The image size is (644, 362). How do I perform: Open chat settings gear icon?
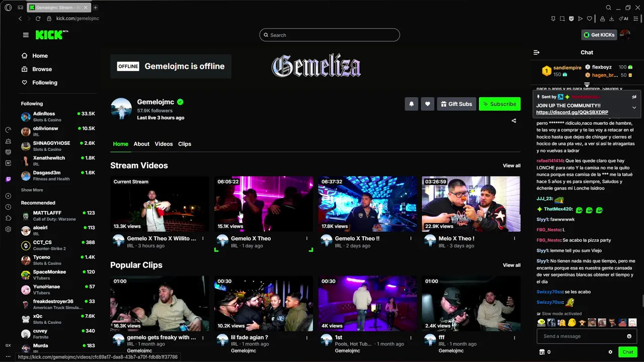point(610,352)
